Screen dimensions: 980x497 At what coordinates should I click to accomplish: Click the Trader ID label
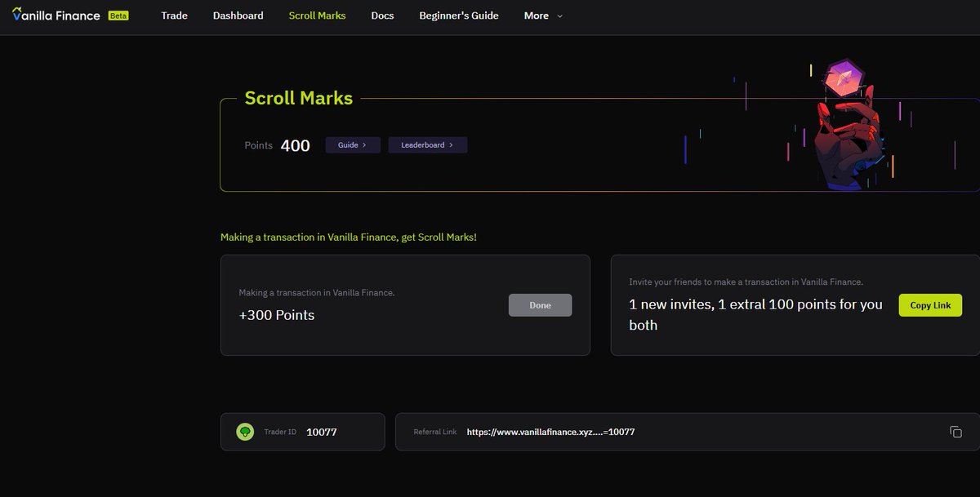[x=280, y=432]
